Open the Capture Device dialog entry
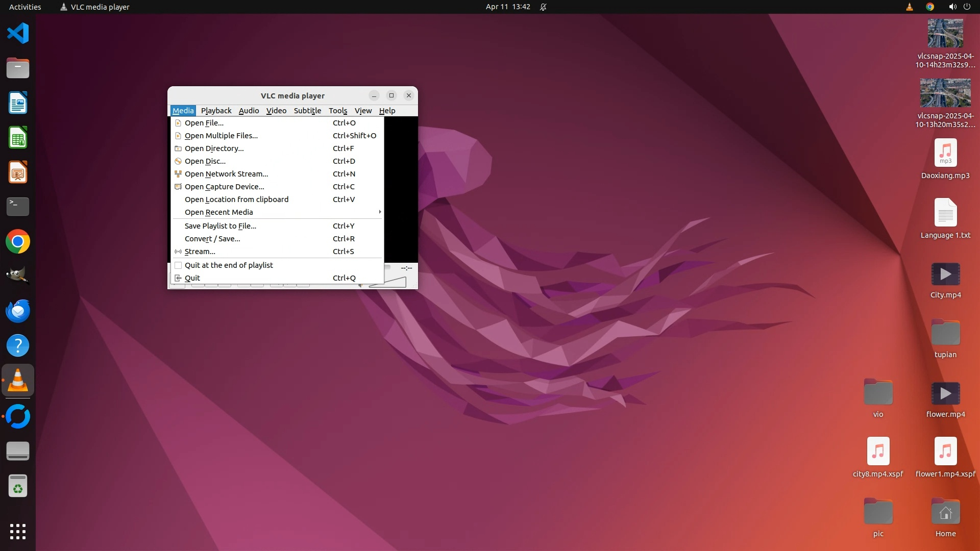 (224, 187)
